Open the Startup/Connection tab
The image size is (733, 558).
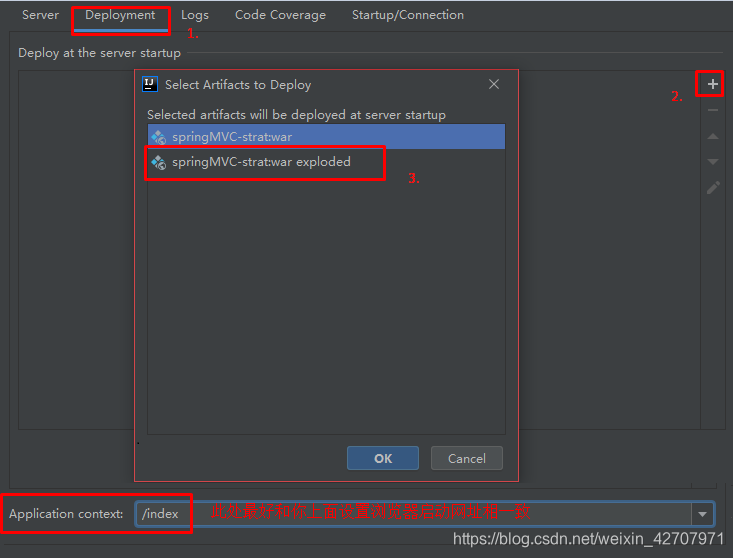pos(408,15)
